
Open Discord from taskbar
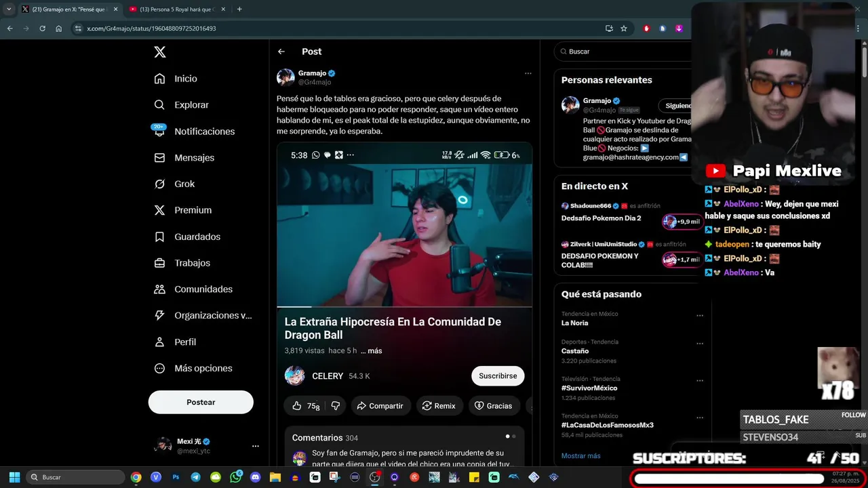click(x=255, y=477)
